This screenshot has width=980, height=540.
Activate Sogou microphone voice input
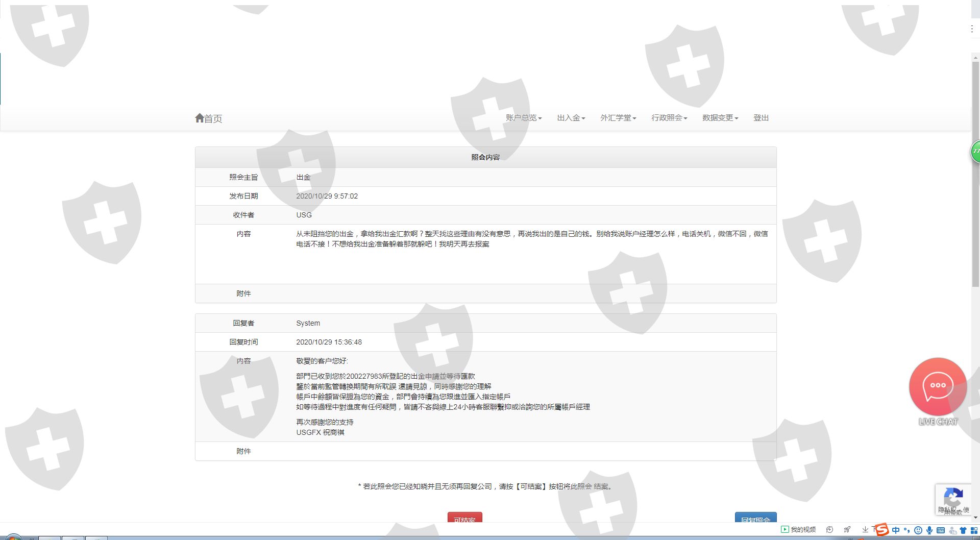click(929, 530)
